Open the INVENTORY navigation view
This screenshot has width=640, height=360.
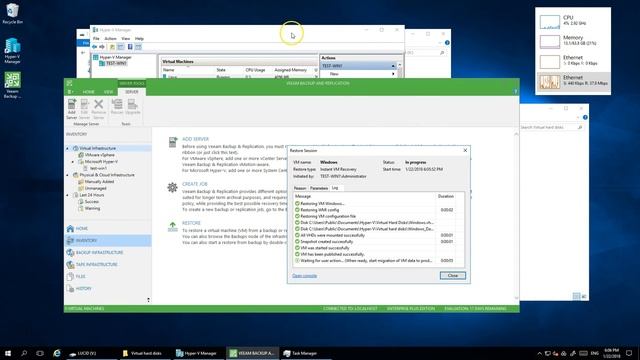click(108, 240)
